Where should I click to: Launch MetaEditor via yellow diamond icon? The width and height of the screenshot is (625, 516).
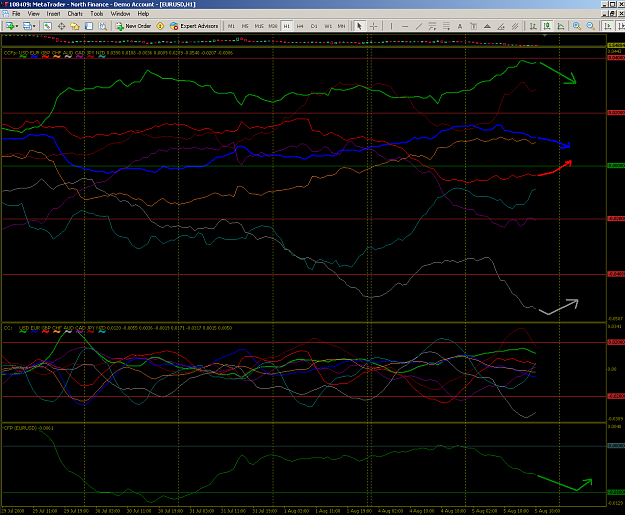(x=160, y=26)
